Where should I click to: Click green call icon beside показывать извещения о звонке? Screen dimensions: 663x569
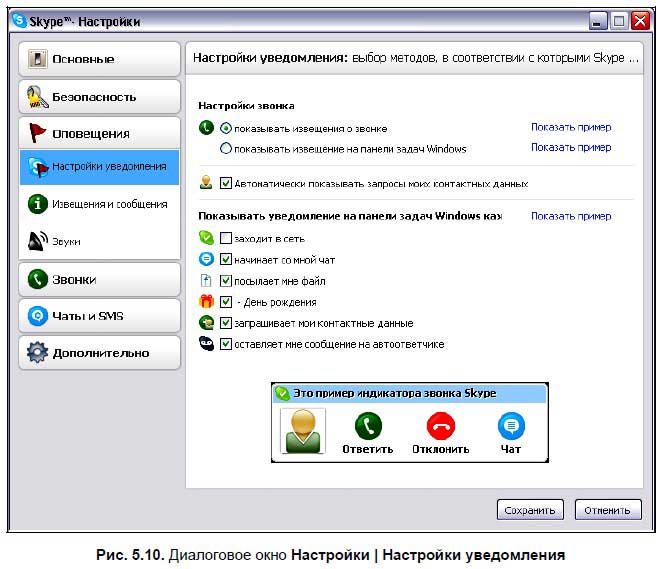coord(206,128)
